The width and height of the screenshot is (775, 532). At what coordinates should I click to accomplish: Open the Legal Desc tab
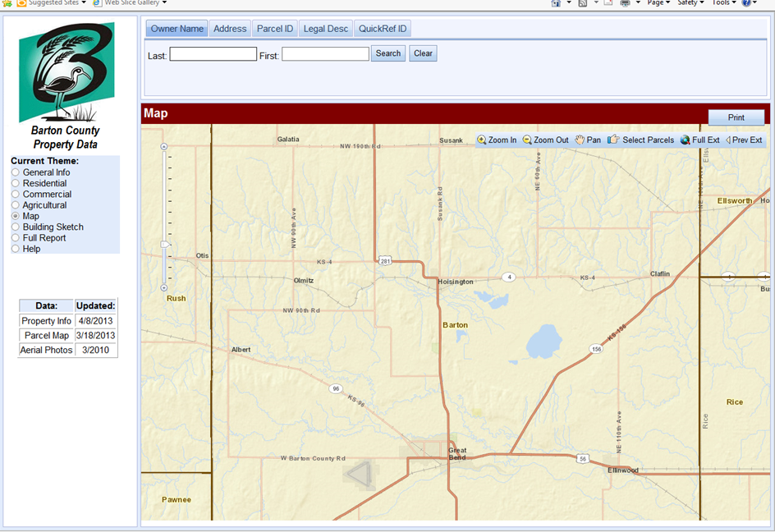click(325, 28)
